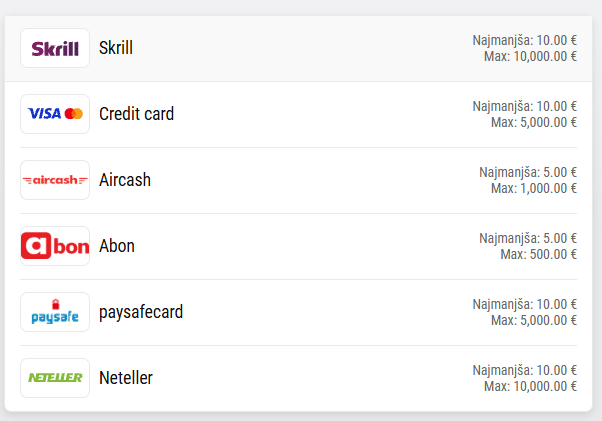
Task: Select Aircash payment method label
Action: pyautogui.click(x=125, y=180)
